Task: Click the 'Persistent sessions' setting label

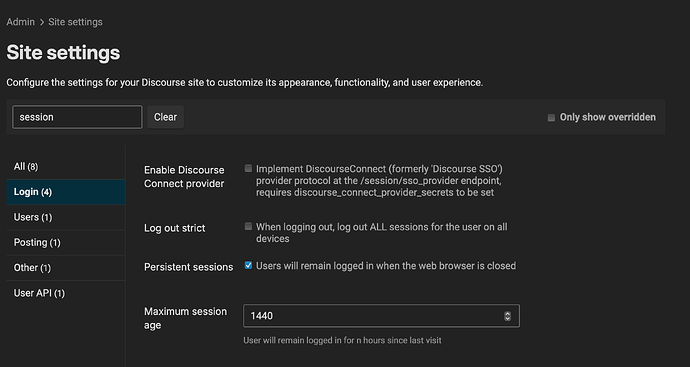Action: click(x=188, y=267)
